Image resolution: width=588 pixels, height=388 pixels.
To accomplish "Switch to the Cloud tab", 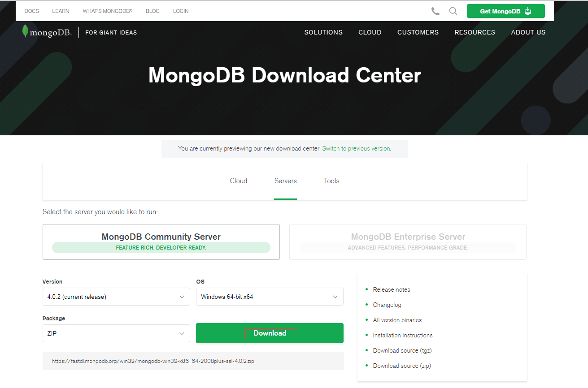I will 239,181.
